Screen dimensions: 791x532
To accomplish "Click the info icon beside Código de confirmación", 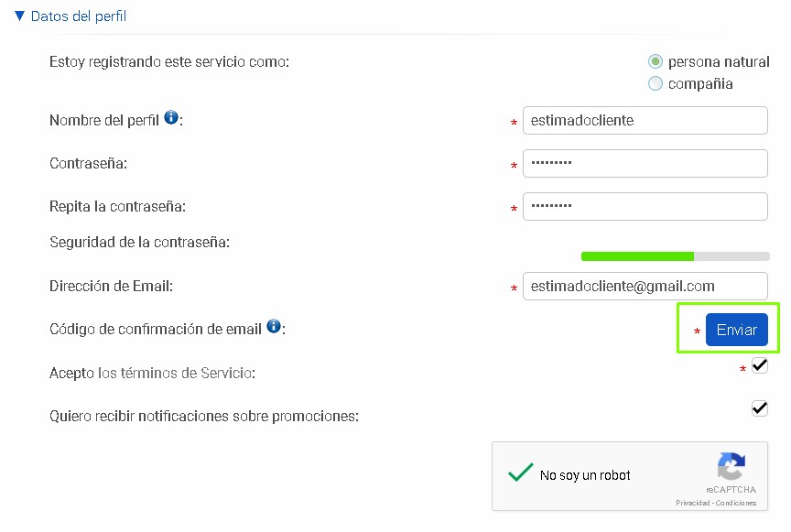I will click(274, 326).
